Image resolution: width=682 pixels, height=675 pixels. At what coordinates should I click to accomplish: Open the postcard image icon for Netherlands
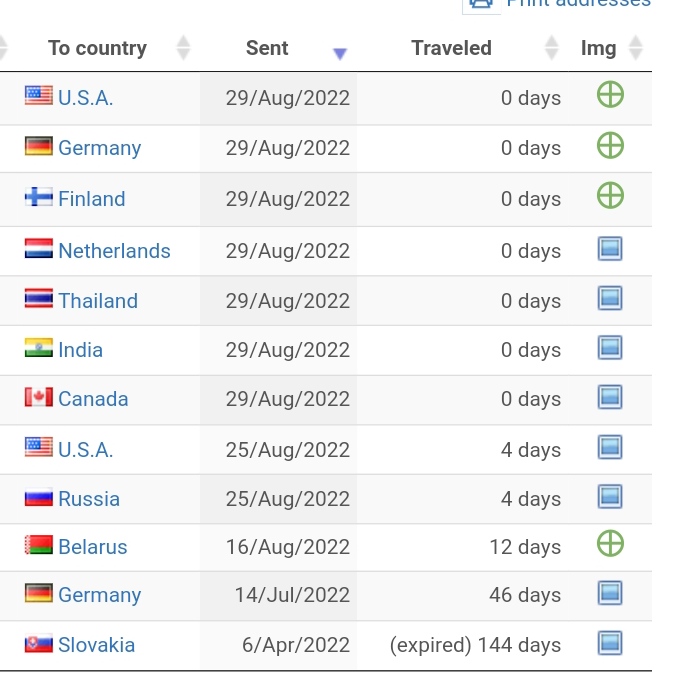tap(610, 249)
